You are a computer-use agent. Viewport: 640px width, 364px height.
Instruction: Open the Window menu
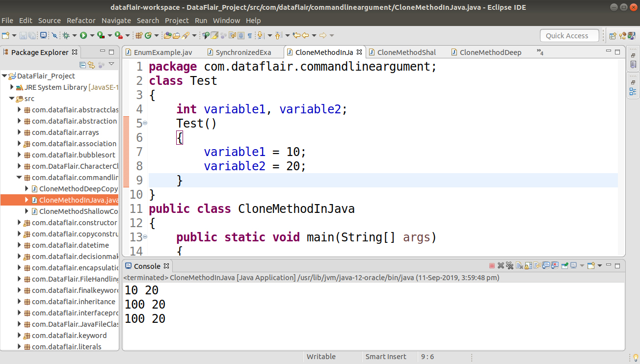pos(226,21)
